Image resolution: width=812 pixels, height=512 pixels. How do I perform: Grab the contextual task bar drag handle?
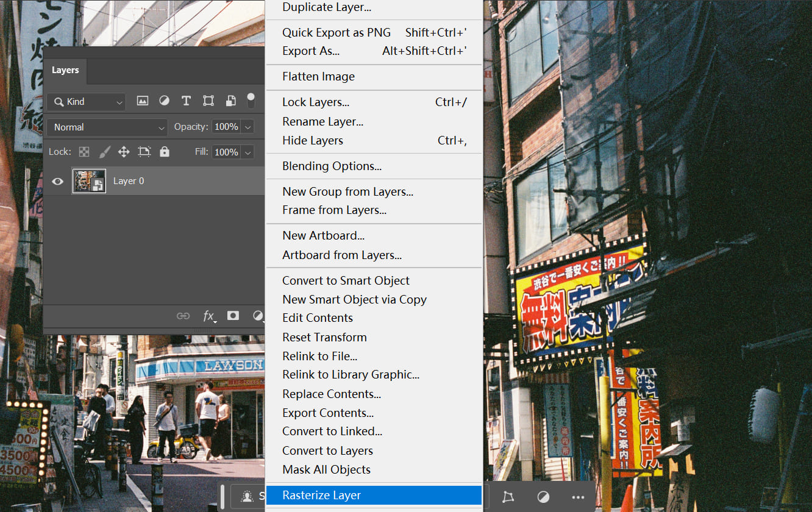pos(223,496)
